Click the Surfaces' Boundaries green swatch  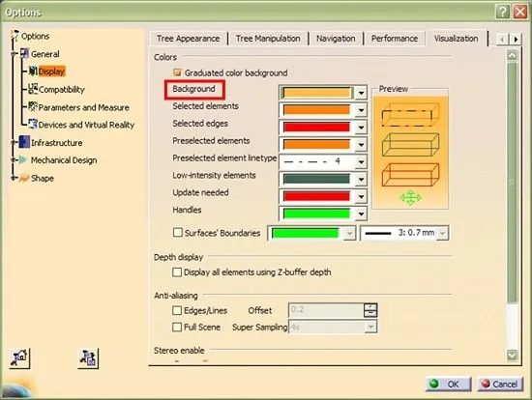point(306,233)
